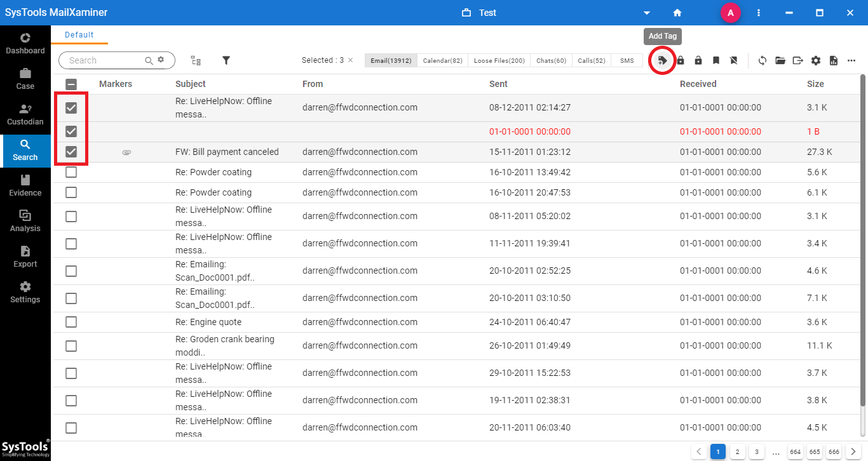Click the report chart document icon
868x461 pixels.
pos(834,60)
